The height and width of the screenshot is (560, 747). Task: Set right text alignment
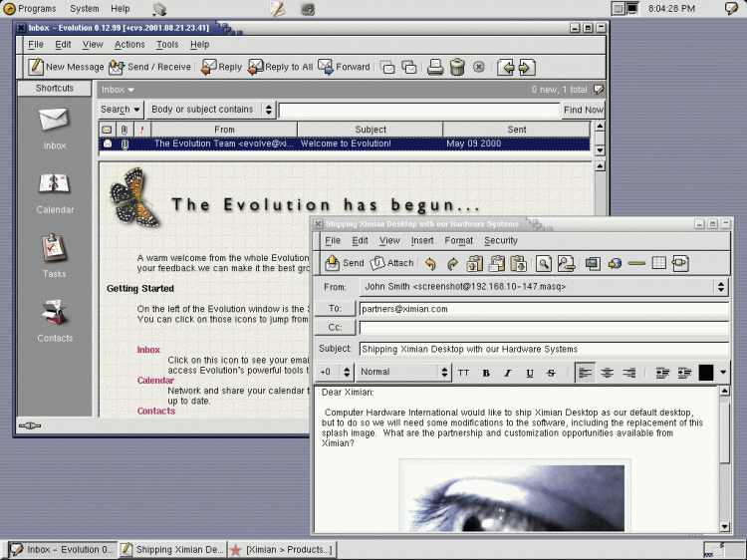(629, 373)
